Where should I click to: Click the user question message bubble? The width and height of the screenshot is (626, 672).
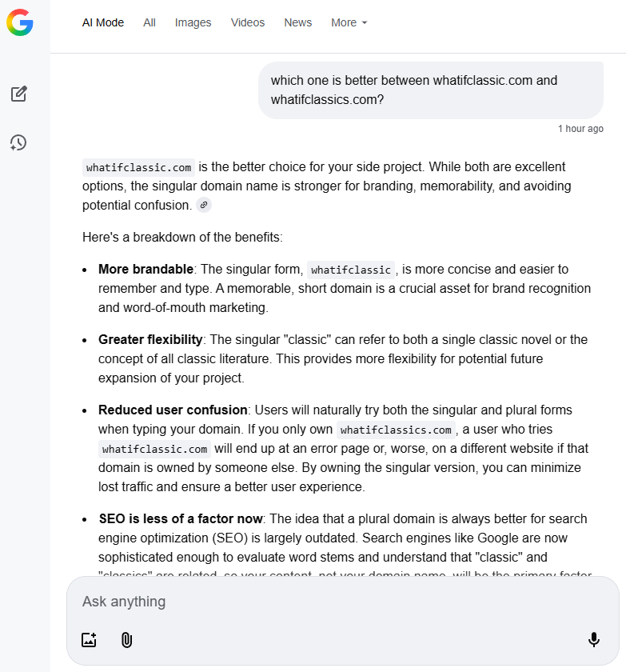pos(430,90)
